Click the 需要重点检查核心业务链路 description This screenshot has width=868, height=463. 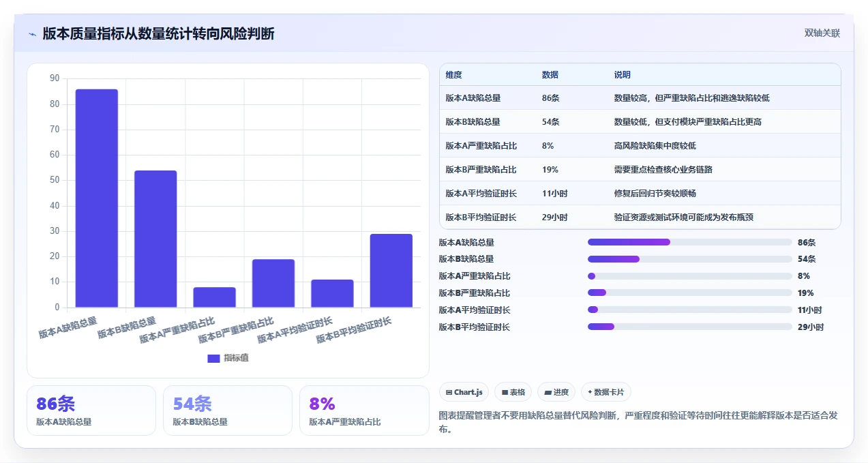pyautogui.click(x=663, y=170)
